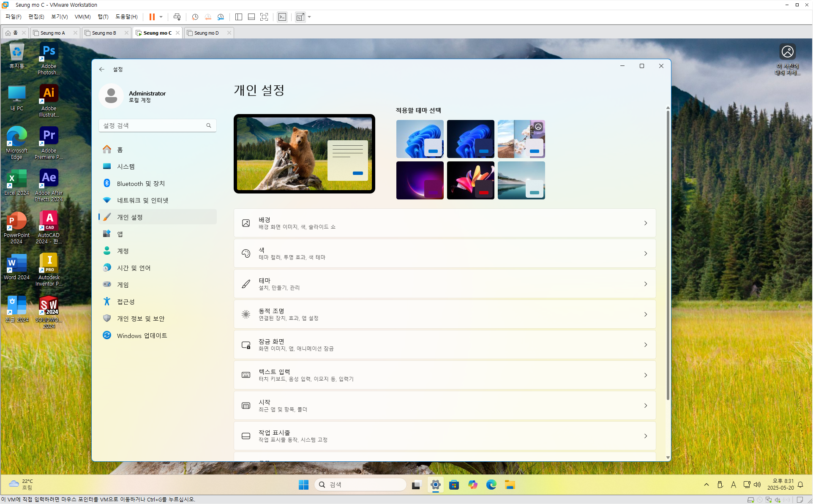Open the VMware console view icon
Screen dimensions: 813x504
click(x=282, y=17)
